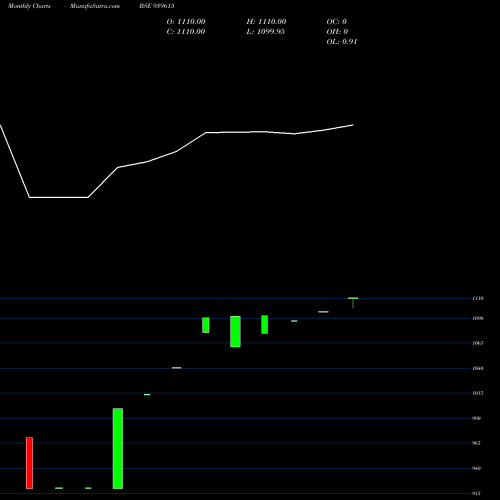This screenshot has height=500, width=500.
Task: Click the 1065 price axis label
Action: point(478,343)
